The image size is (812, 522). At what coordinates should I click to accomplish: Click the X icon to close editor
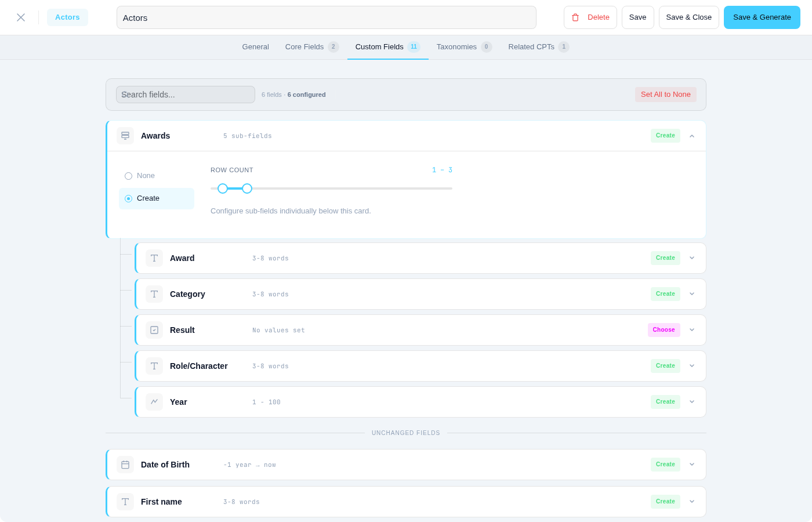[x=21, y=17]
